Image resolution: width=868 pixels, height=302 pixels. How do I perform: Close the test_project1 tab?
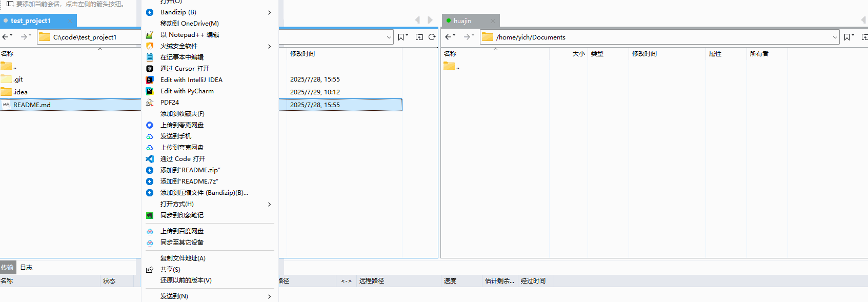pyautogui.click(x=70, y=21)
